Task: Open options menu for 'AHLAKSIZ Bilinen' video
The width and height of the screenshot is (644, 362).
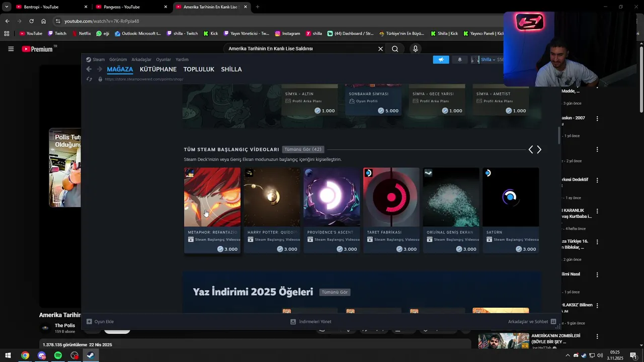Action: (x=597, y=306)
